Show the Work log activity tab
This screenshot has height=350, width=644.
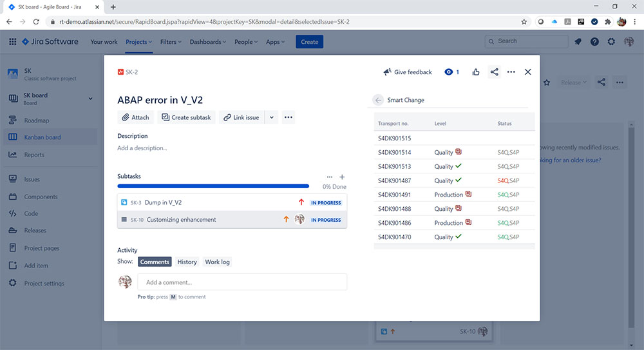(217, 262)
